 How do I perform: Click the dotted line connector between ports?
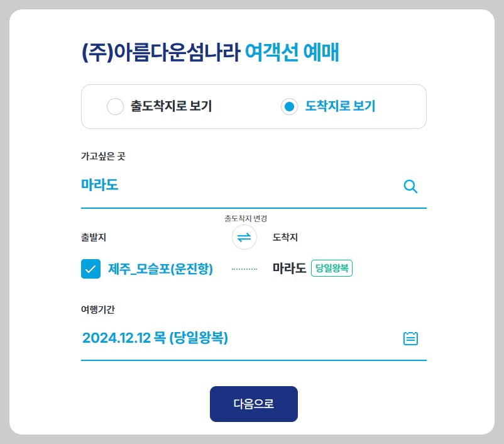click(x=244, y=268)
